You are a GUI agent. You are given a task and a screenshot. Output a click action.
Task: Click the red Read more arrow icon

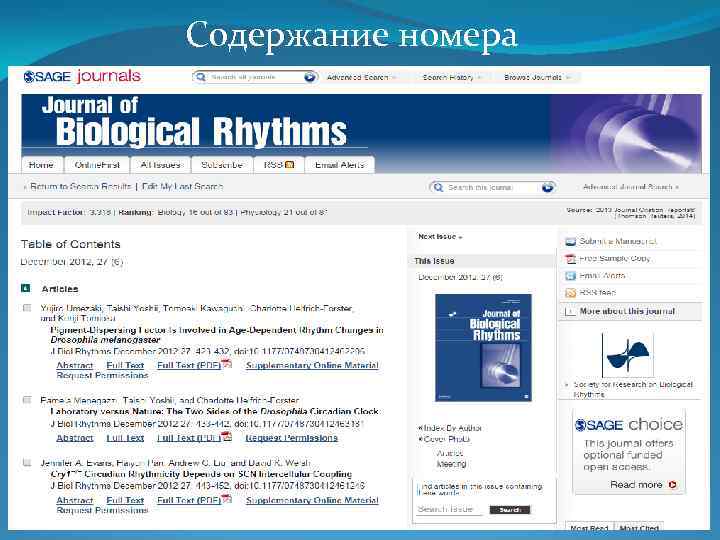(x=673, y=484)
